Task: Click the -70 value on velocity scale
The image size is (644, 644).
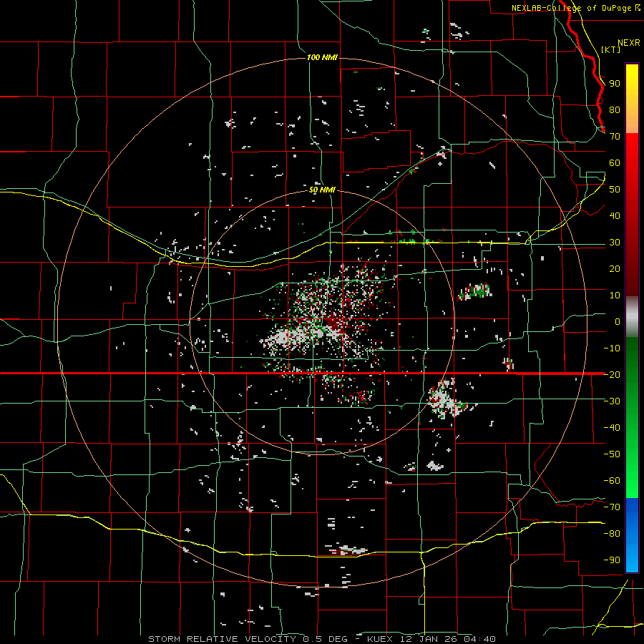Action: click(x=612, y=507)
